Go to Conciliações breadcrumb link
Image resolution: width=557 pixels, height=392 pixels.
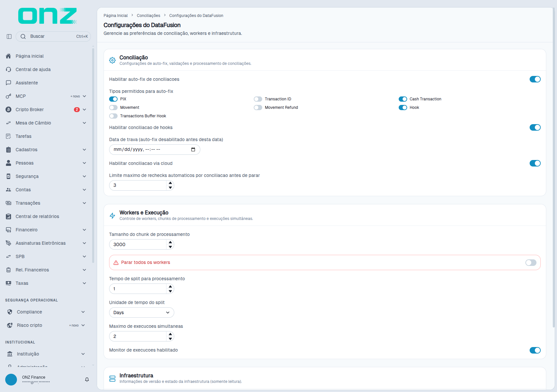pyautogui.click(x=149, y=16)
